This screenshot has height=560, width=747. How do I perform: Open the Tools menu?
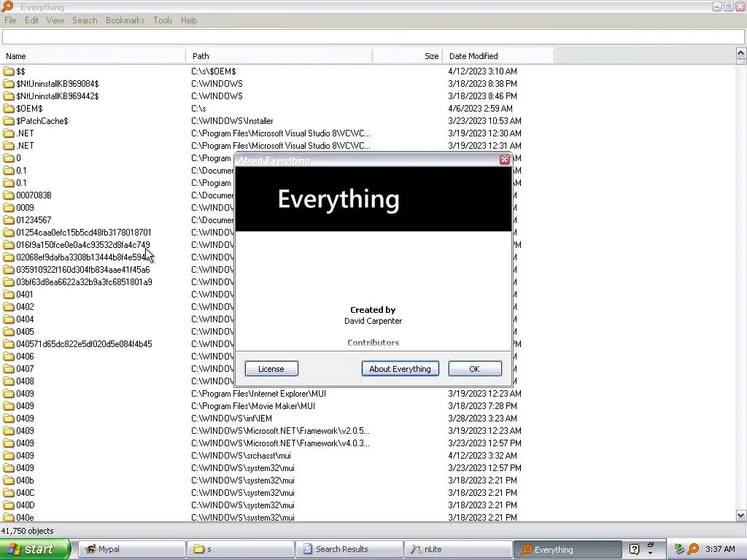pos(163,20)
